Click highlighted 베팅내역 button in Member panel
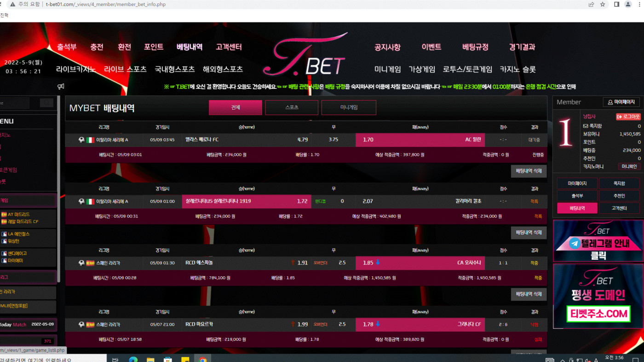The width and height of the screenshot is (644, 362). tap(577, 208)
